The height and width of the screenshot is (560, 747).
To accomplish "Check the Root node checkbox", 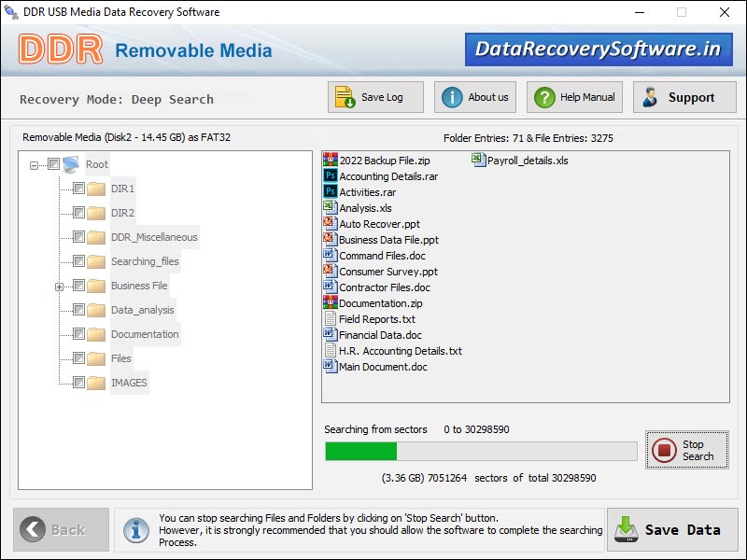I will 53,163.
